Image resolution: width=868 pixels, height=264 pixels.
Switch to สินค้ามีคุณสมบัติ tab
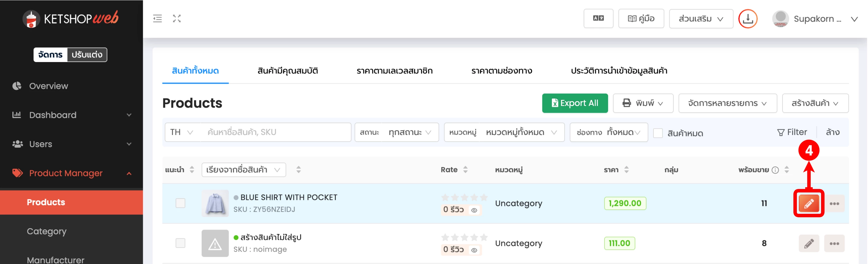coord(287,71)
